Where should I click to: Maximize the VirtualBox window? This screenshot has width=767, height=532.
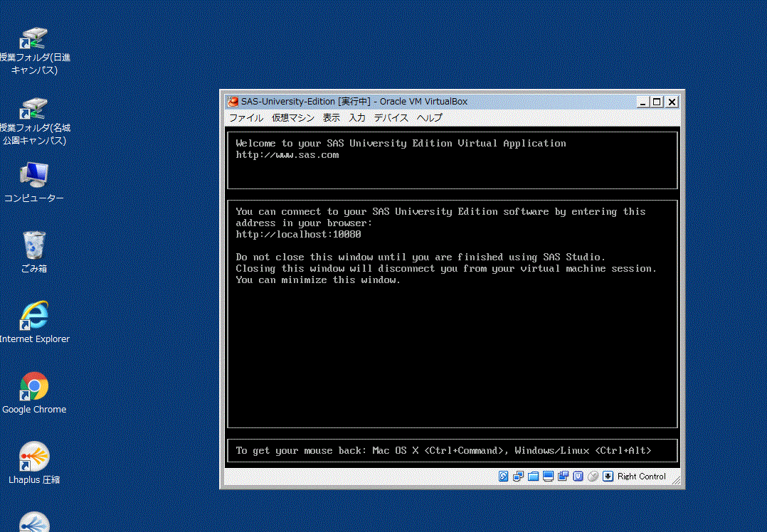(x=657, y=102)
